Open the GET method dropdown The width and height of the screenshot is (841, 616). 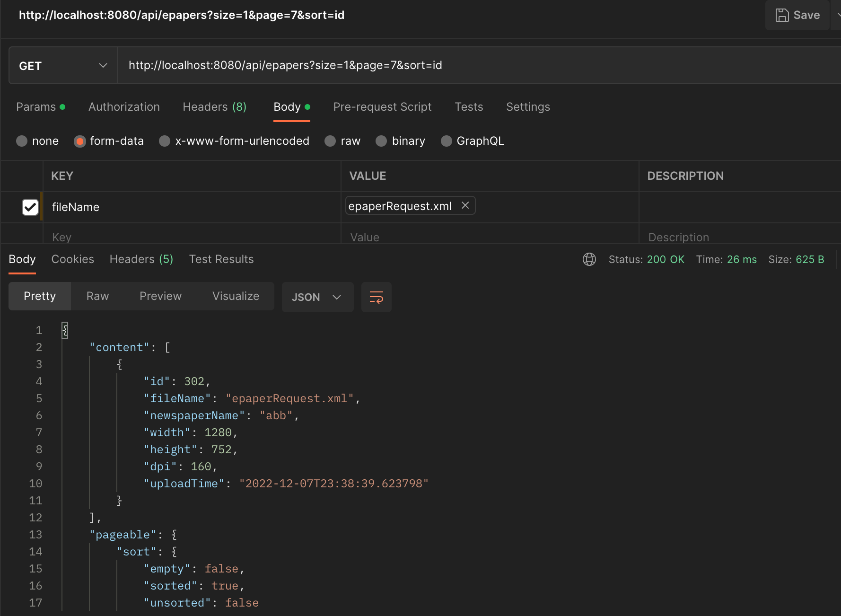[x=103, y=65]
